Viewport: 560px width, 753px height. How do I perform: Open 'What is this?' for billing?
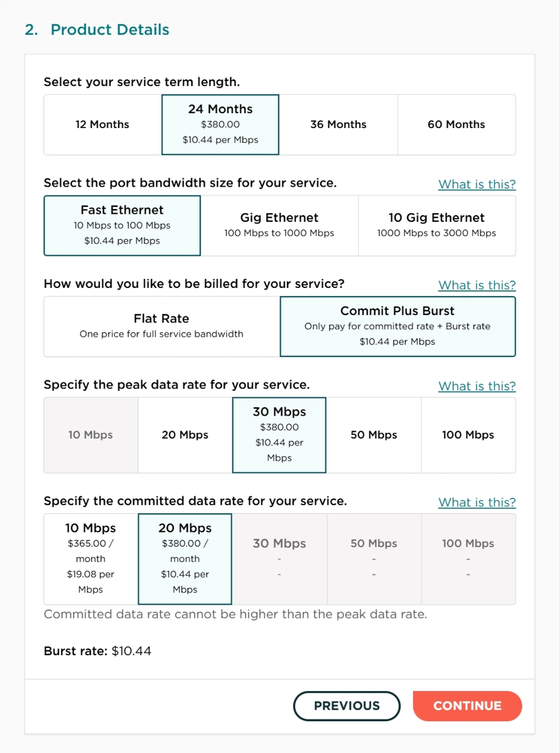pos(477,285)
